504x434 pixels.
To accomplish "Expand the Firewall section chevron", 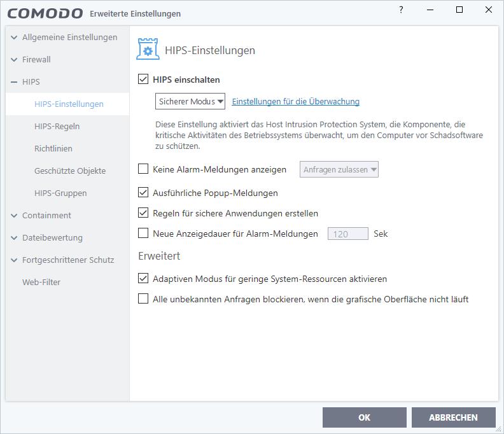I will [x=14, y=59].
